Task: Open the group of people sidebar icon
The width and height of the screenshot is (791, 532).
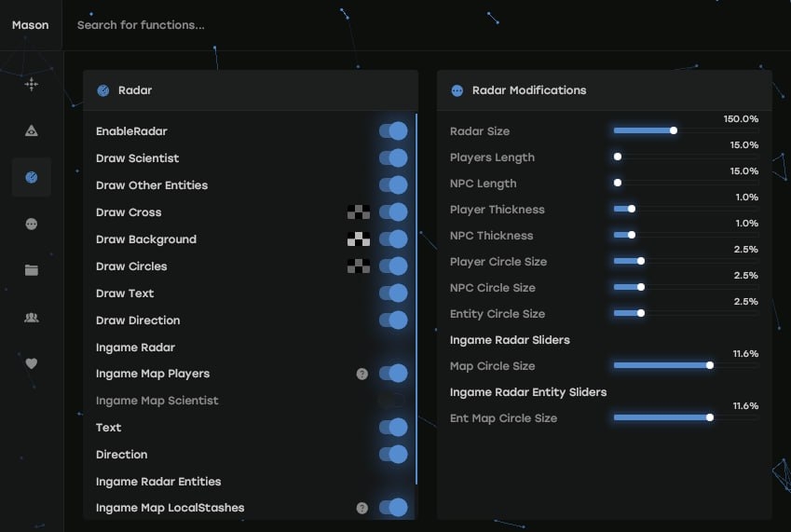Action: [31, 318]
